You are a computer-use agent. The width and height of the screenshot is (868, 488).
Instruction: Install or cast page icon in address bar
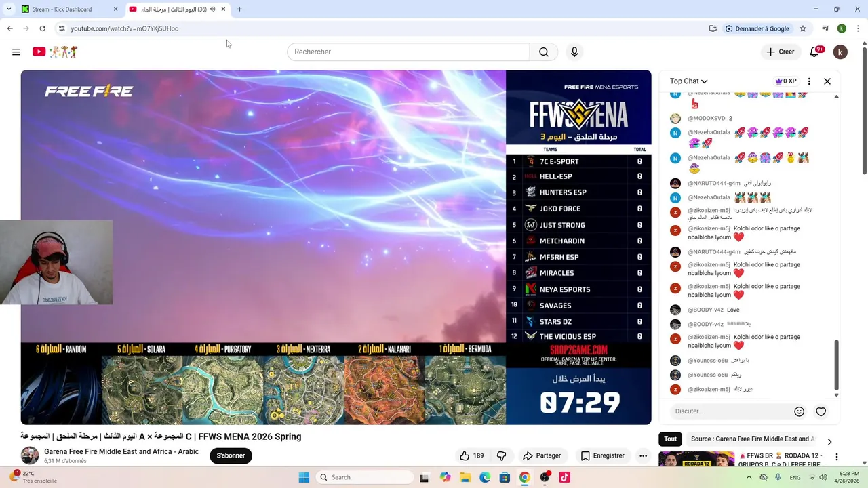coord(713,28)
